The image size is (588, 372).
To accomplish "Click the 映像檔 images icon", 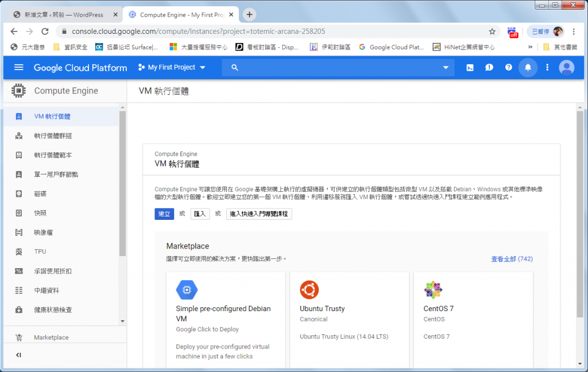I will [x=19, y=232].
